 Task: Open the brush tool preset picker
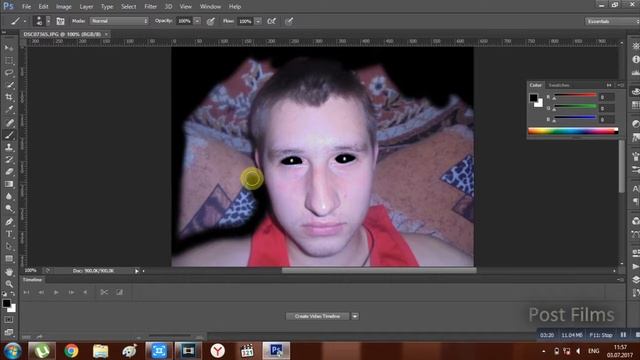[18, 21]
